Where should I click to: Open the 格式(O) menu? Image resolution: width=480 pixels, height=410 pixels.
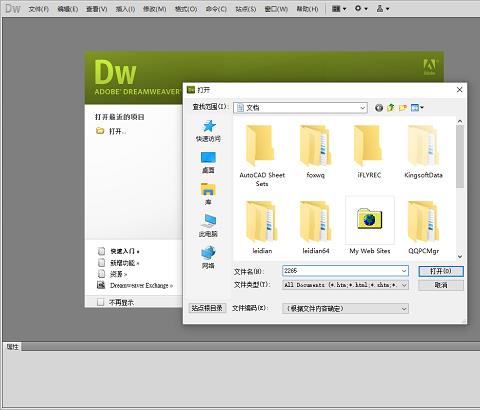point(186,9)
